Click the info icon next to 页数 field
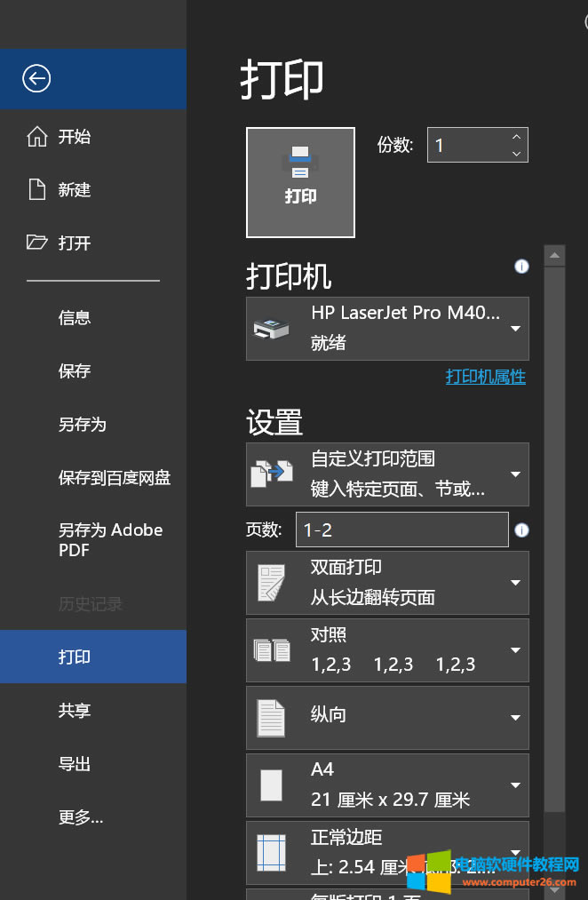 (x=521, y=530)
